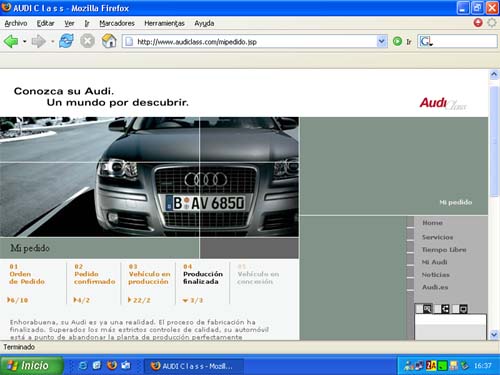The width and height of the screenshot is (500, 375).
Task: Open the Ver menu
Action: [x=69, y=23]
